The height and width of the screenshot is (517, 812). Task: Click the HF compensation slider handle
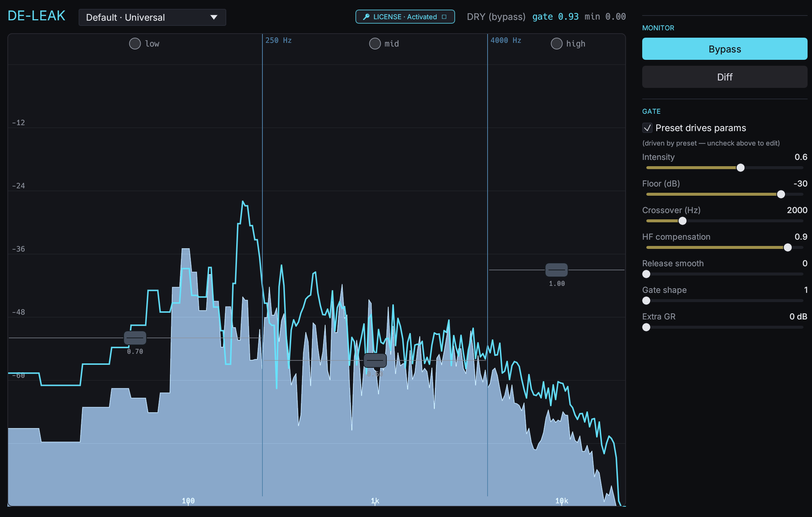788,247
